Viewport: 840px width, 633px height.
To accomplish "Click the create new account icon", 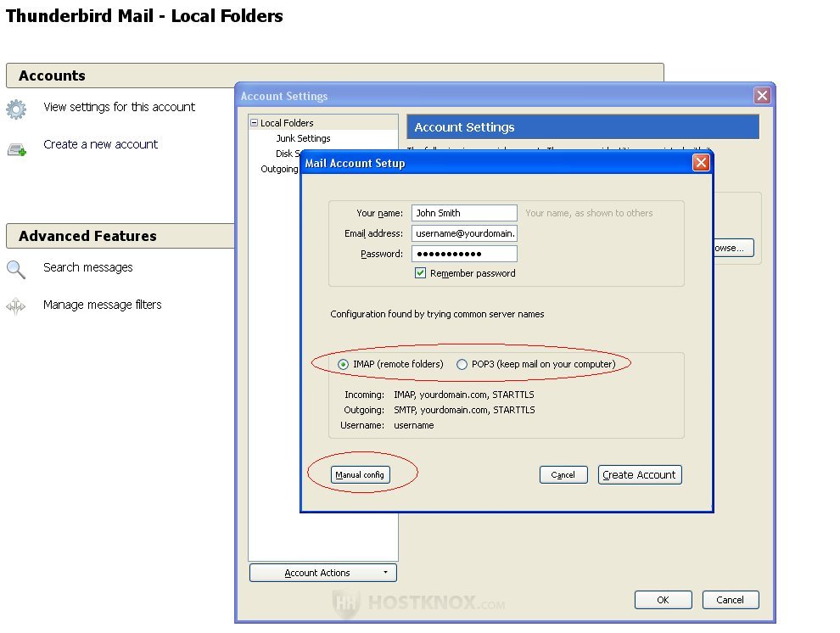I will (17, 150).
